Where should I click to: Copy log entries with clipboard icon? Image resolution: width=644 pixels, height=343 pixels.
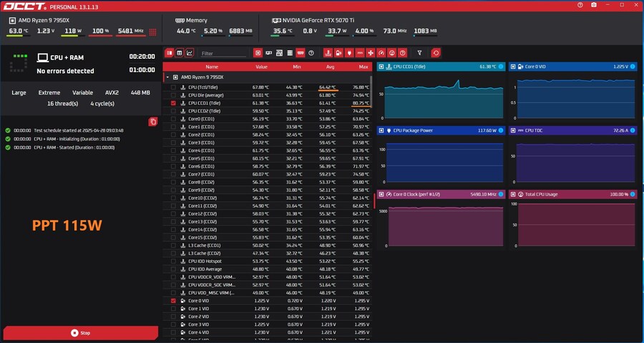pos(152,122)
